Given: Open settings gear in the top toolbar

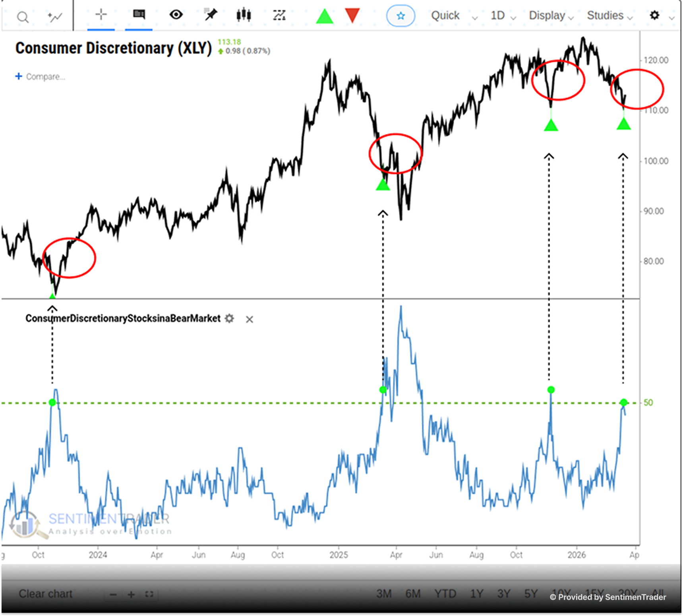Looking at the screenshot, I should tap(654, 15).
